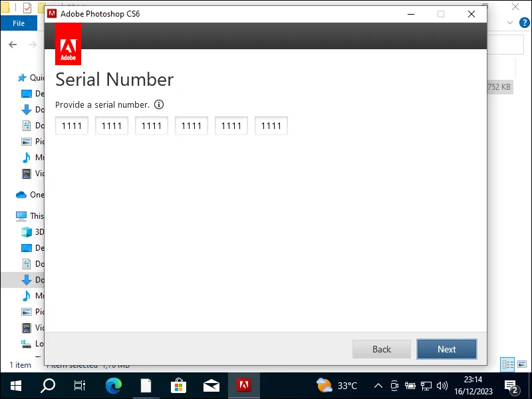Viewport: 532px width, 399px height.
Task: Click Next to continue installation
Action: click(446, 348)
